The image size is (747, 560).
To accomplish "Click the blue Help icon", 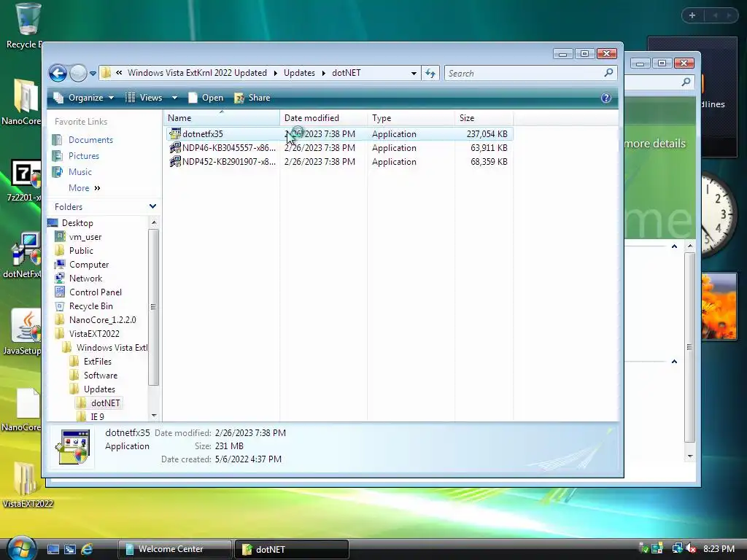I will 606,98.
